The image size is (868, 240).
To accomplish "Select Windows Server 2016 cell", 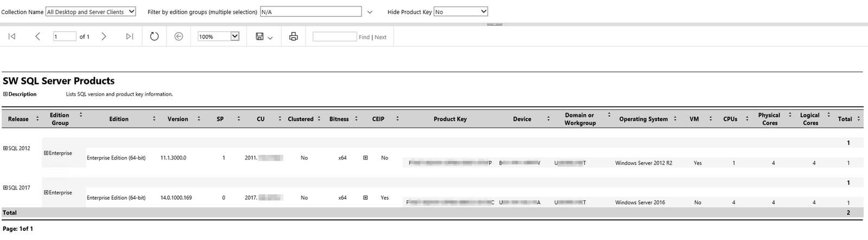I will [640, 203].
